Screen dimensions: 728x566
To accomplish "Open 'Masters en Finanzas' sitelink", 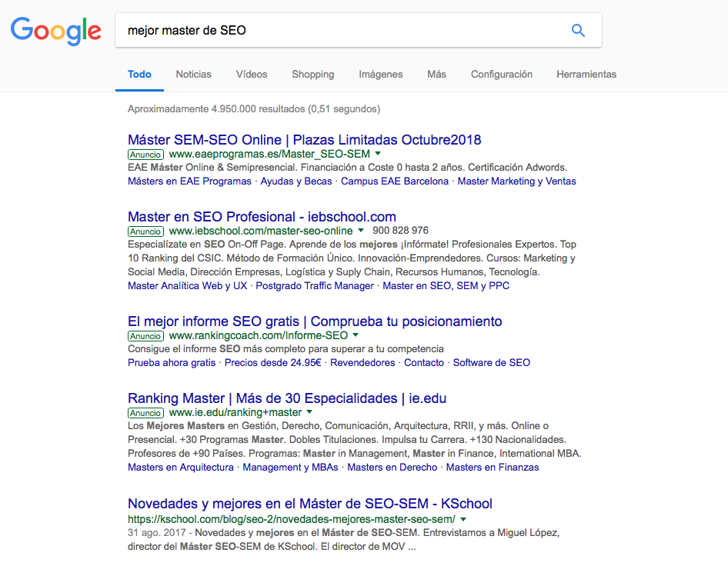I will tap(493, 468).
